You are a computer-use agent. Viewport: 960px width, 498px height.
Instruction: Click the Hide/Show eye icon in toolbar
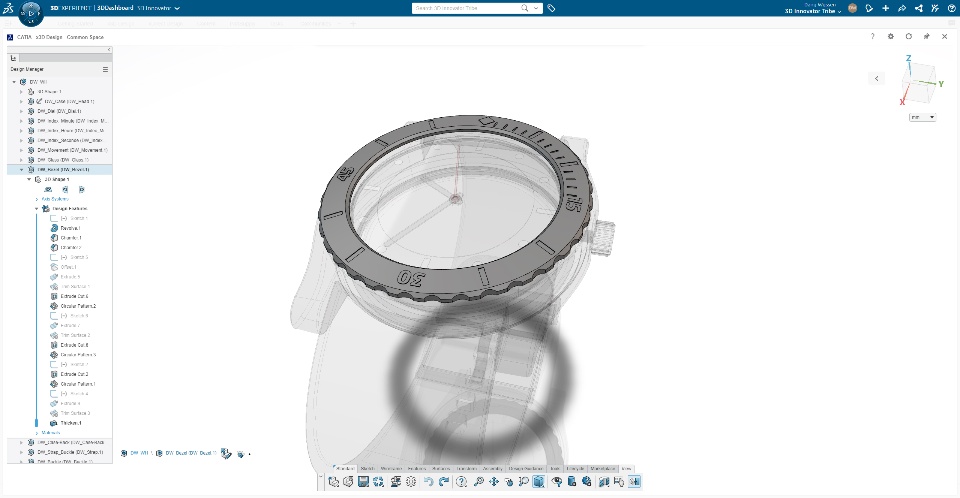point(557,482)
